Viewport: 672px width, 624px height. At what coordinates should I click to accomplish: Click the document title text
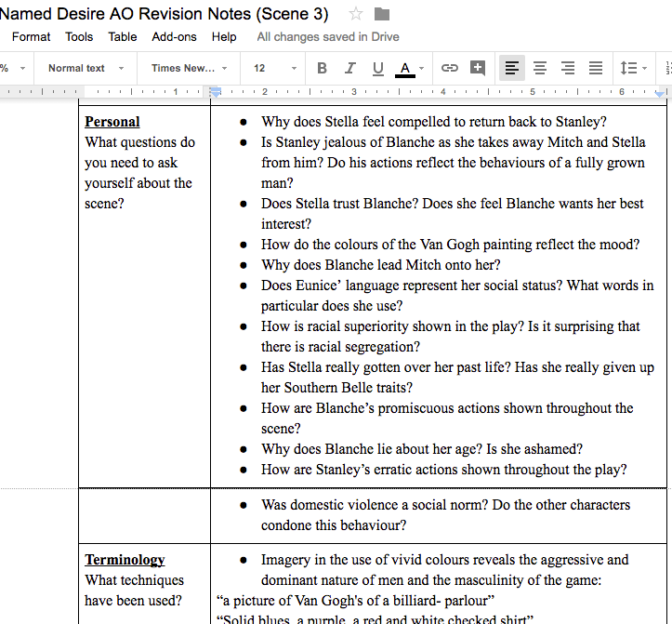[x=165, y=14]
